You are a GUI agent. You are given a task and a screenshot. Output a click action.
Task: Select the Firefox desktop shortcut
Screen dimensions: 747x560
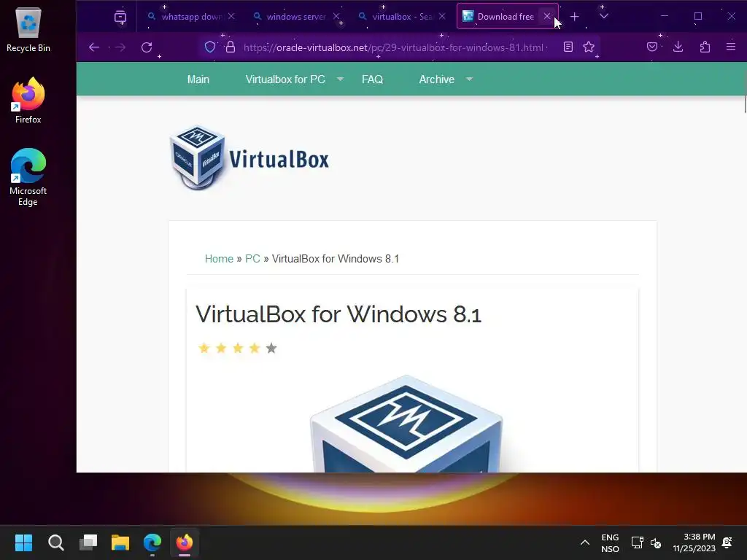click(x=28, y=101)
